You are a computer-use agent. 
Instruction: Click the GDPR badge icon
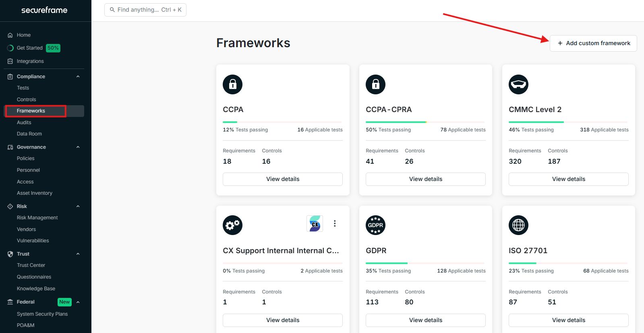(376, 225)
